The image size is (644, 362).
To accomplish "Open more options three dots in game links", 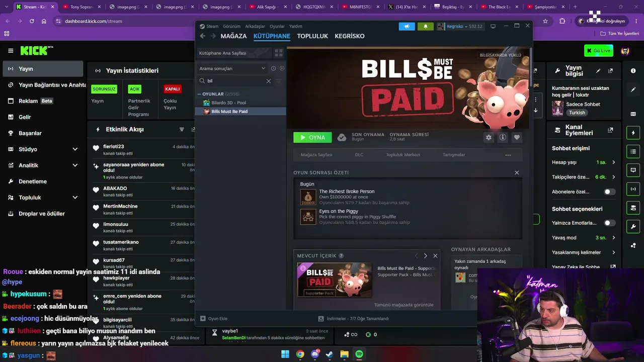I will (x=508, y=155).
